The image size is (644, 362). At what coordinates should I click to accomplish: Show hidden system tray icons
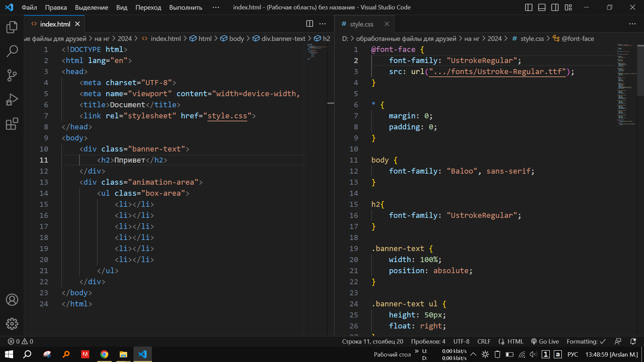tap(473, 354)
